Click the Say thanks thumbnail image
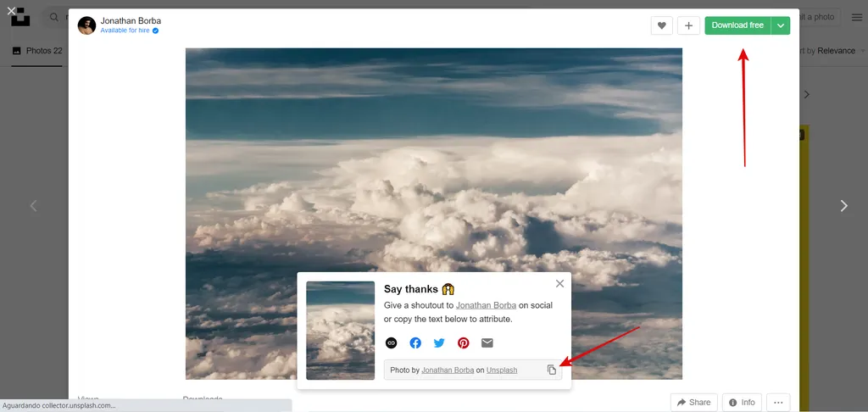 click(341, 331)
